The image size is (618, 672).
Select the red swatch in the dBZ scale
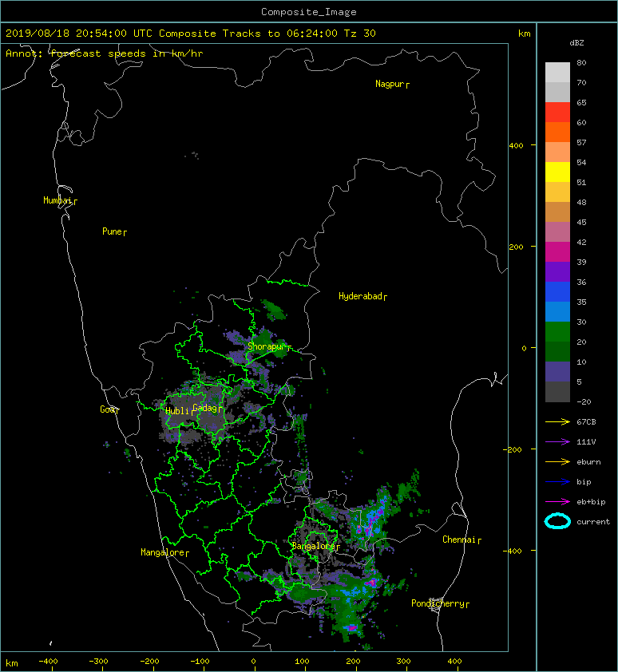coord(557,113)
